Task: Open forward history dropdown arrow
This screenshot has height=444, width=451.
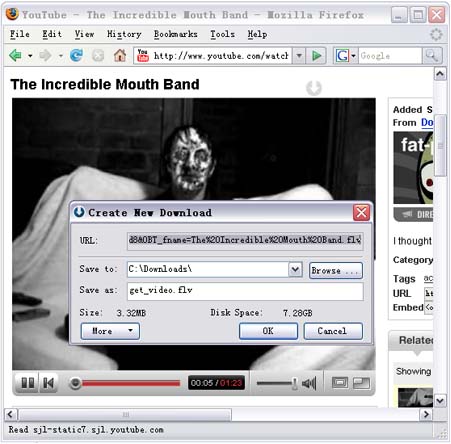Action: coord(60,56)
